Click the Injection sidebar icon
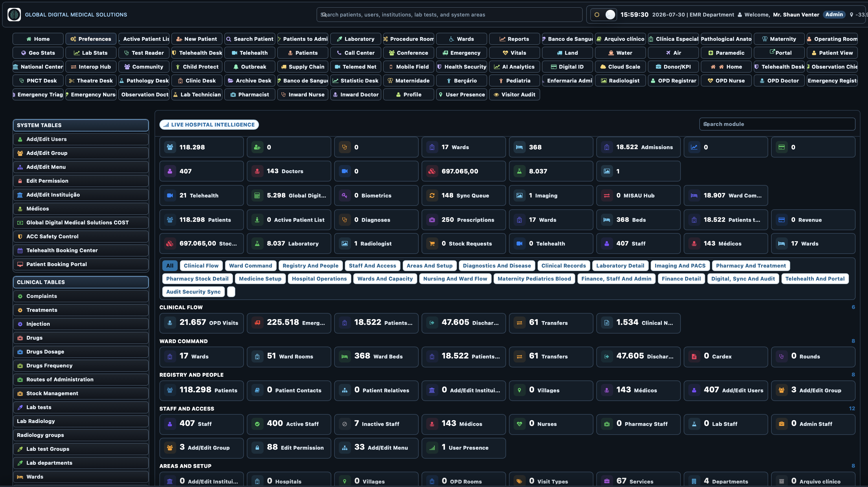 tap(20, 324)
